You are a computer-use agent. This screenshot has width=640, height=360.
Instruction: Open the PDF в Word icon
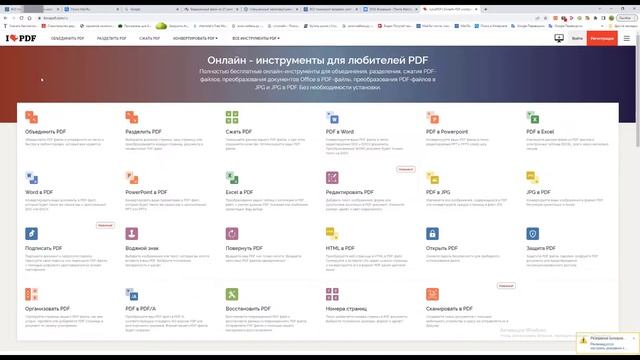(332, 117)
